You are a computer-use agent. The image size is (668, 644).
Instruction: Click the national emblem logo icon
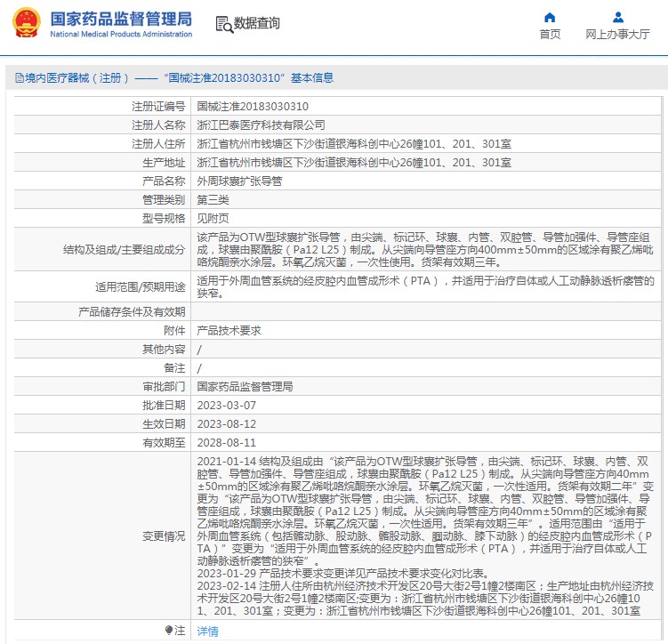pos(27,22)
